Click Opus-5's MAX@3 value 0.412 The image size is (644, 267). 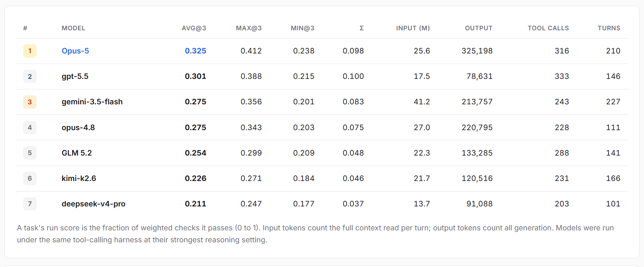251,51
